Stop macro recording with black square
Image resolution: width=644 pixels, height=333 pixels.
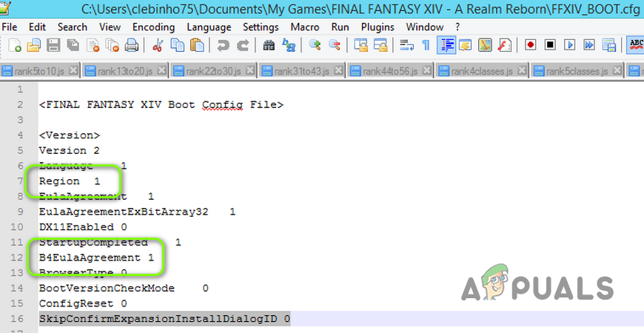click(x=550, y=44)
